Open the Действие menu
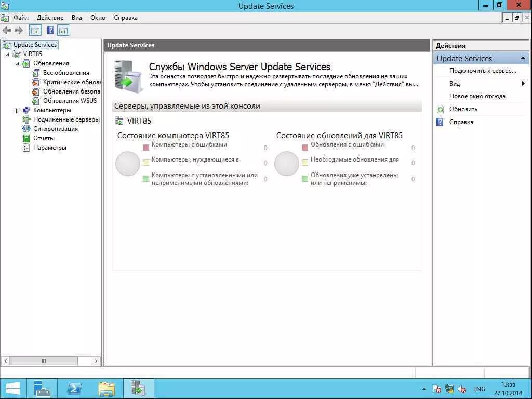Image resolution: width=532 pixels, height=399 pixels. (50, 18)
